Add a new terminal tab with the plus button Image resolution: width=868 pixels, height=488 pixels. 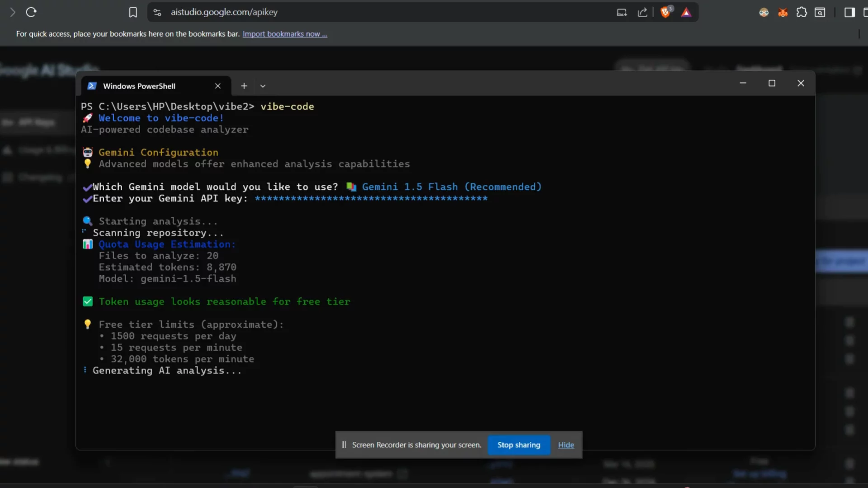pos(244,86)
